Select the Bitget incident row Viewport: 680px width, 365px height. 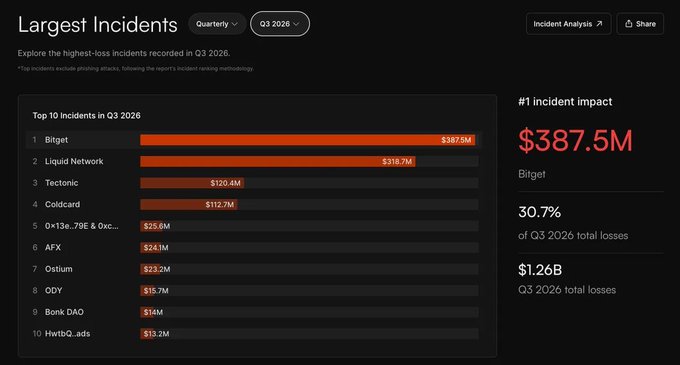click(254, 140)
